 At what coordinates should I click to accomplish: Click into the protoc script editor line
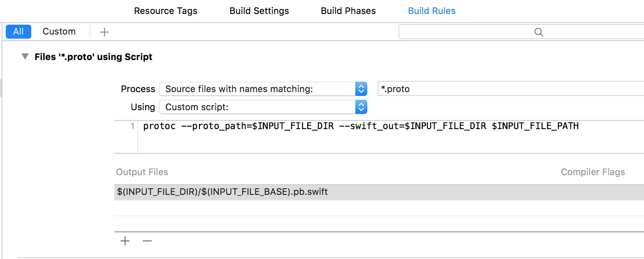click(x=360, y=126)
